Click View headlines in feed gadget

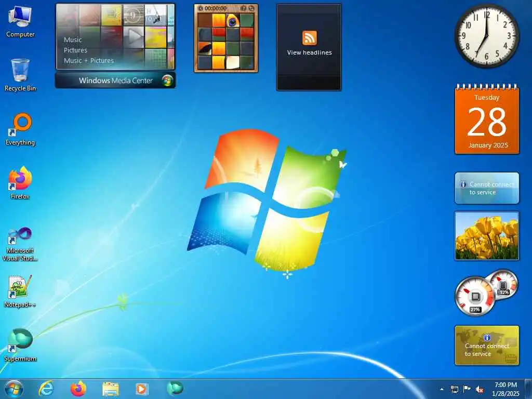pos(310,52)
